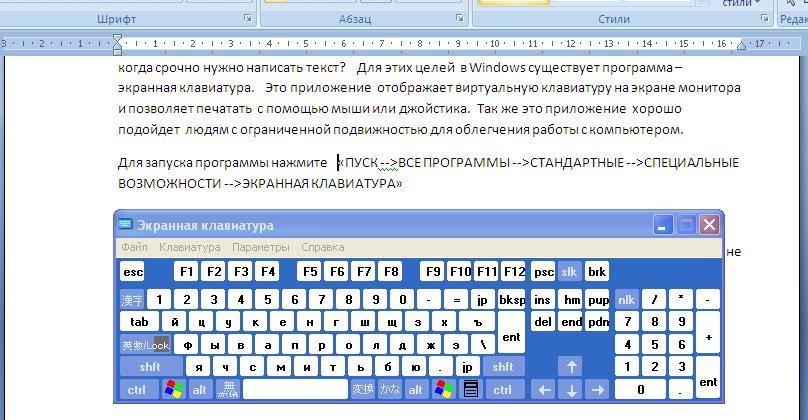Click the numpad 5 key
Viewport: 808px width, 420px height.
pos(654,345)
